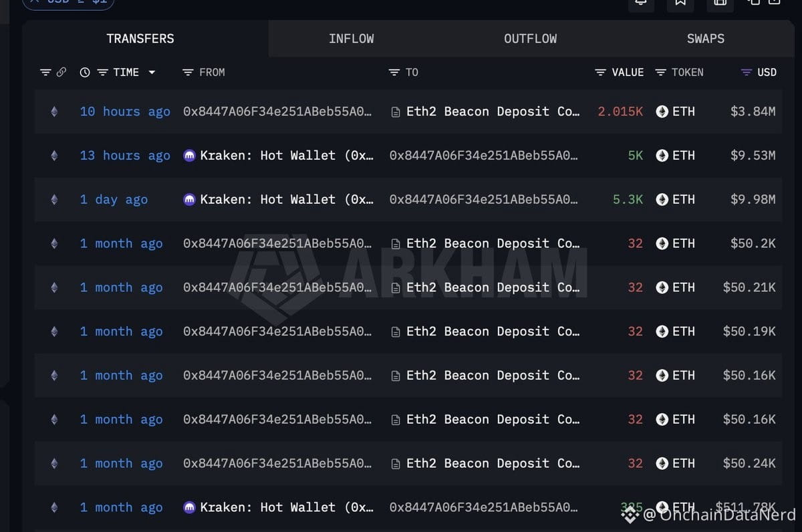The image size is (802, 532).
Task: Click the Ethereum chain icon in the $50.19K row
Action: click(54, 331)
